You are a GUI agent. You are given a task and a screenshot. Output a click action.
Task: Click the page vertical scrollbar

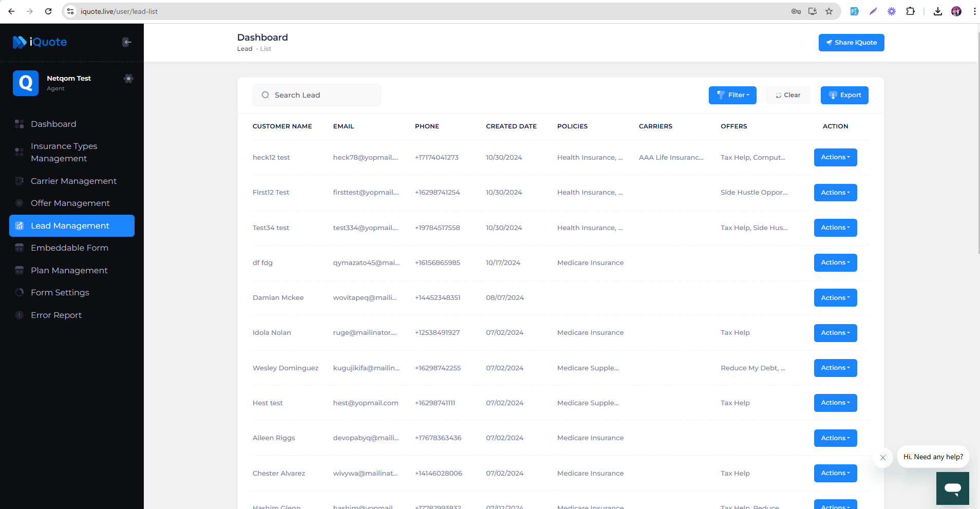pyautogui.click(x=978, y=143)
